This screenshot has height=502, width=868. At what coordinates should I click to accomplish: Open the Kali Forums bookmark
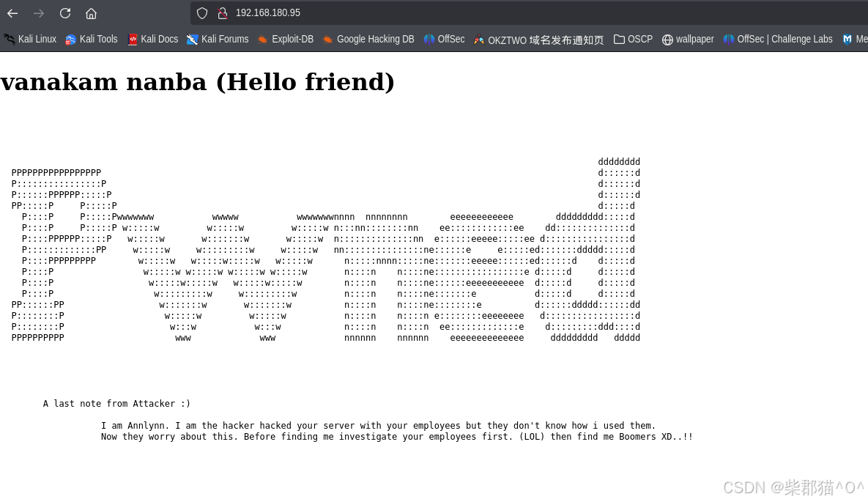click(218, 40)
